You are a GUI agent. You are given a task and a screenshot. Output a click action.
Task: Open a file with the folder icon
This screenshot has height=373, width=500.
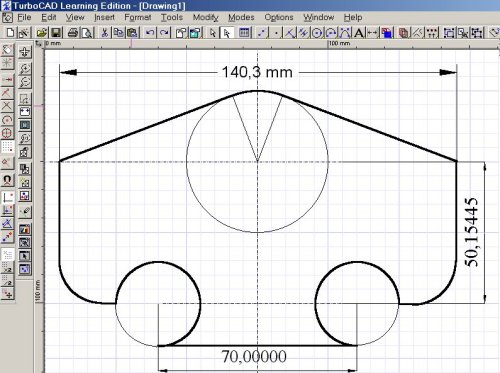pos(42,32)
